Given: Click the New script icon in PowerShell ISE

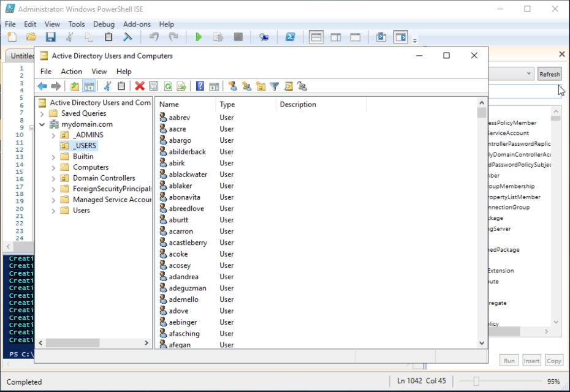Looking at the screenshot, I should [12, 37].
